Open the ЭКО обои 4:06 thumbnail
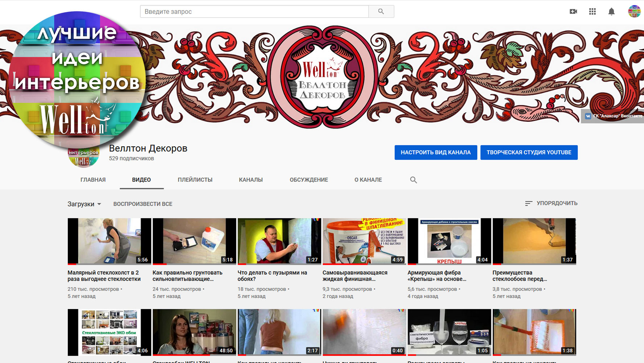This screenshot has width=644, height=363. (x=109, y=332)
